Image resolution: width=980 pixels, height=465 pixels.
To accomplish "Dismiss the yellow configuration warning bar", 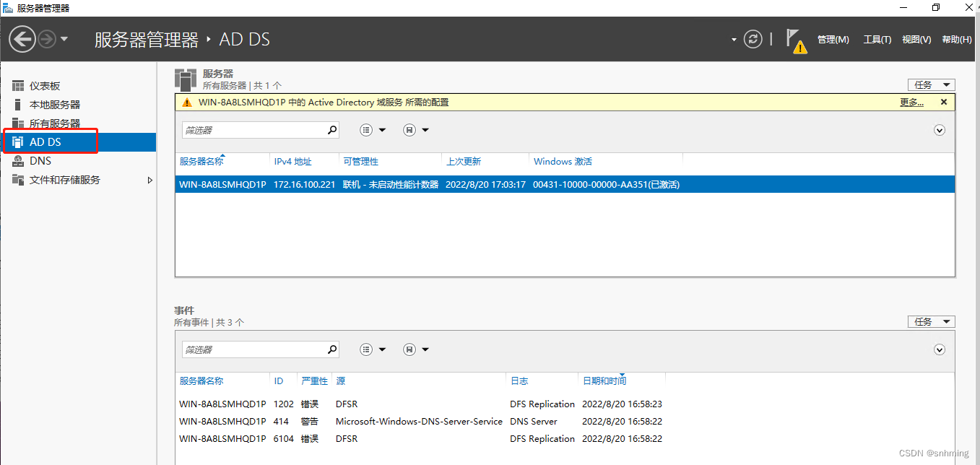I will tap(943, 103).
